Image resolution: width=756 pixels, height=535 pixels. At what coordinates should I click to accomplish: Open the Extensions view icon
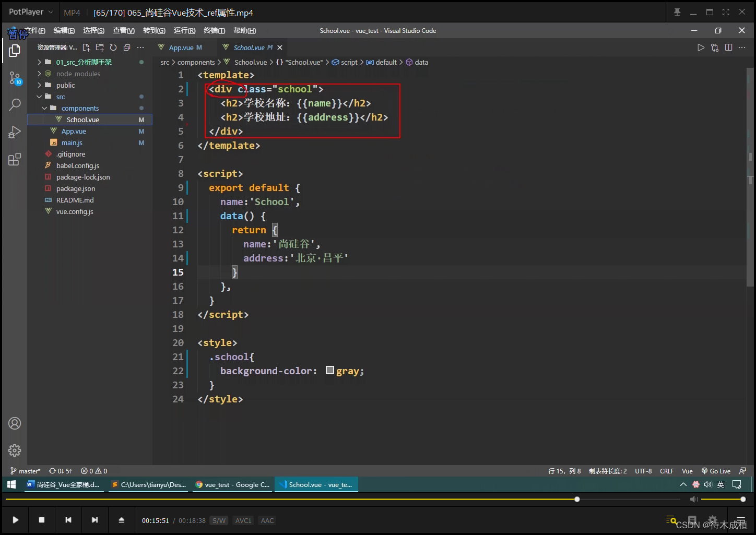pyautogui.click(x=15, y=159)
